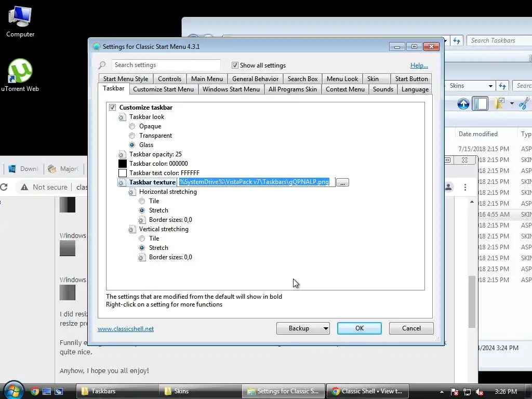Switch to the Classic Shell Chrome taskbar button
Image resolution: width=532 pixels, height=399 pixels.
[x=367, y=391]
